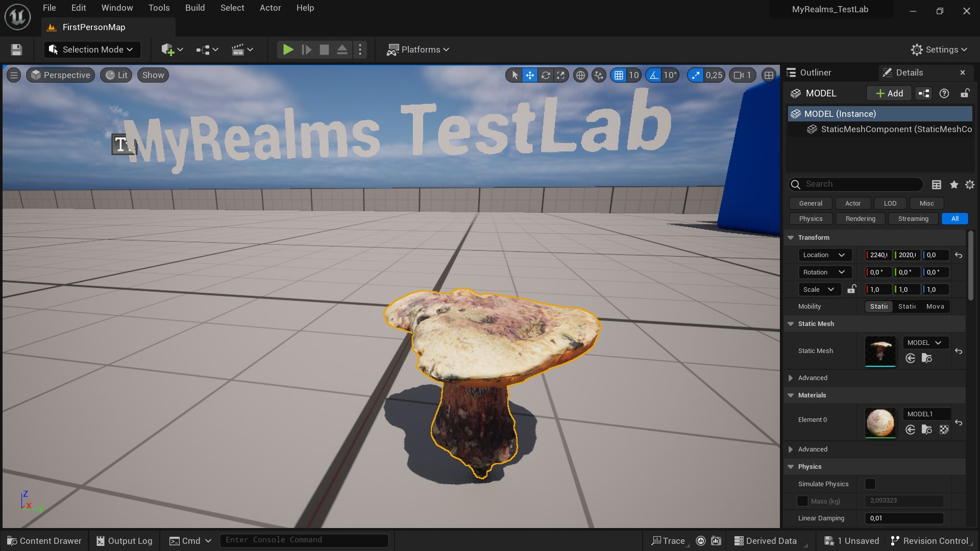980x551 pixels.
Task: Set Mobility to Movable
Action: click(935, 307)
